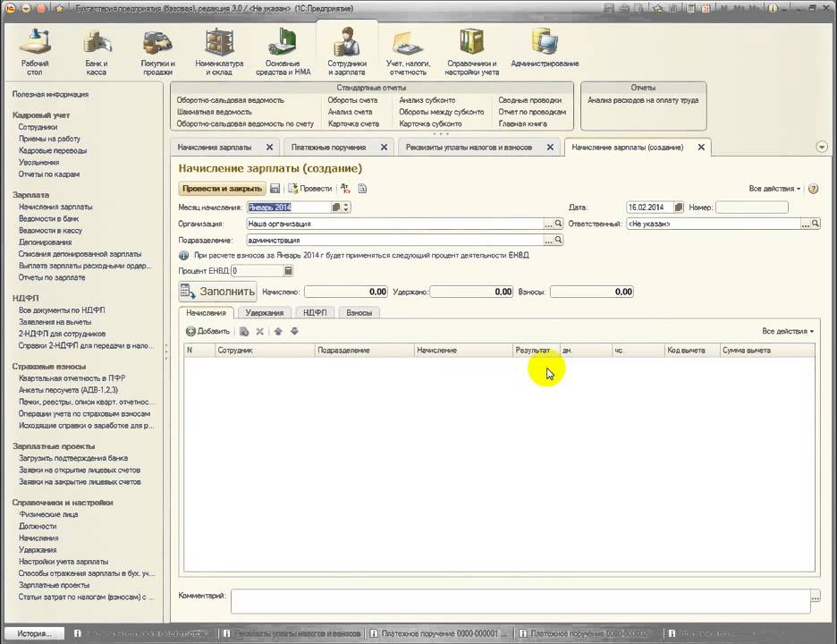This screenshot has width=837, height=644.
Task: Click the save (diskette) icon in document toolbar
Action: tap(275, 189)
